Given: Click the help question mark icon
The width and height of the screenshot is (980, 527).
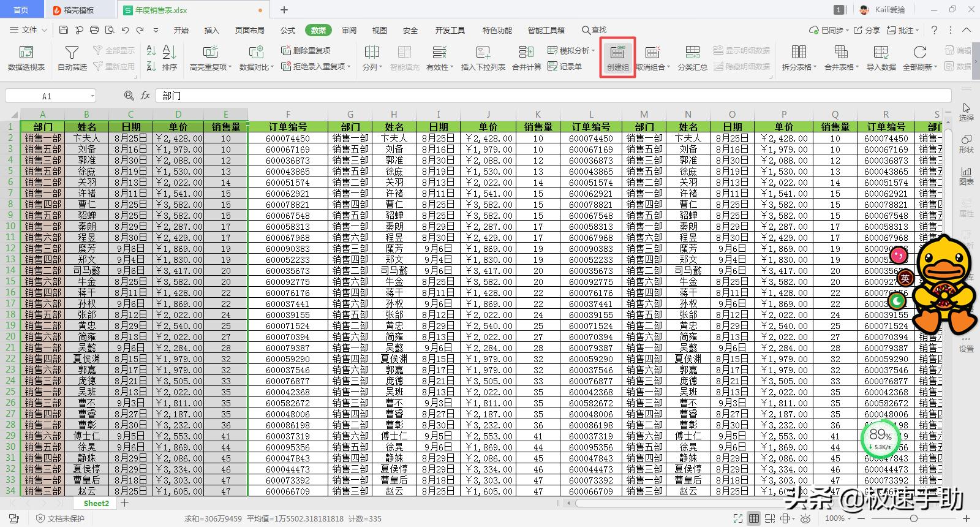Looking at the screenshot, I should pyautogui.click(x=934, y=30).
